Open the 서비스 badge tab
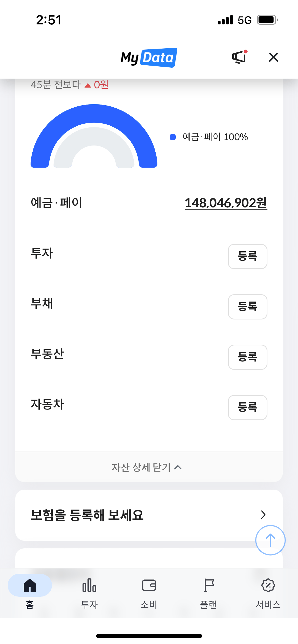 [x=268, y=585]
